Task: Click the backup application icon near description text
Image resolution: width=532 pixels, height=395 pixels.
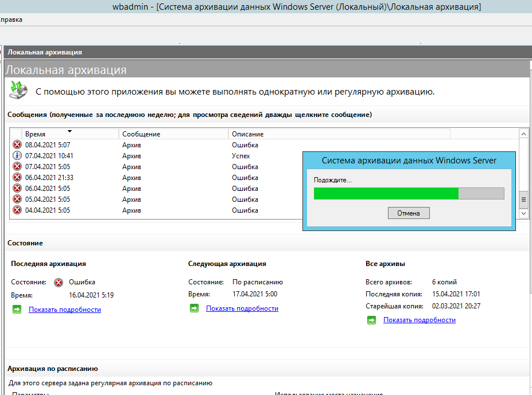Action: (18, 90)
